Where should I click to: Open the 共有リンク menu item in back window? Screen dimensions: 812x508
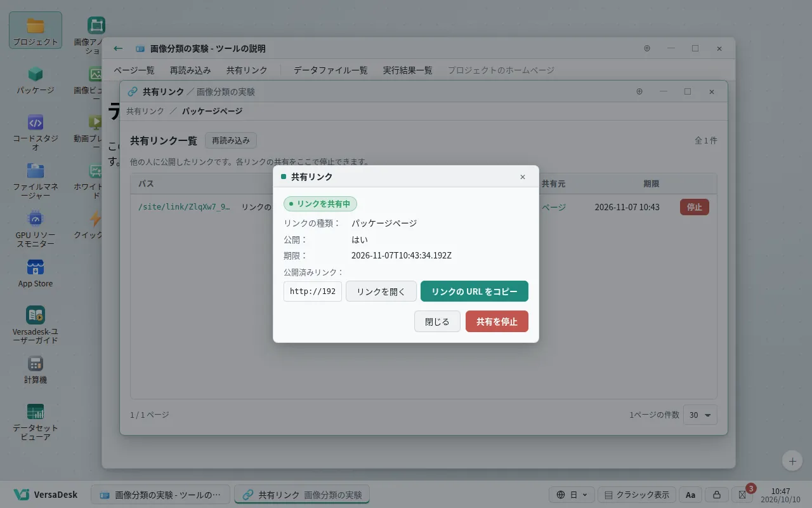point(247,70)
